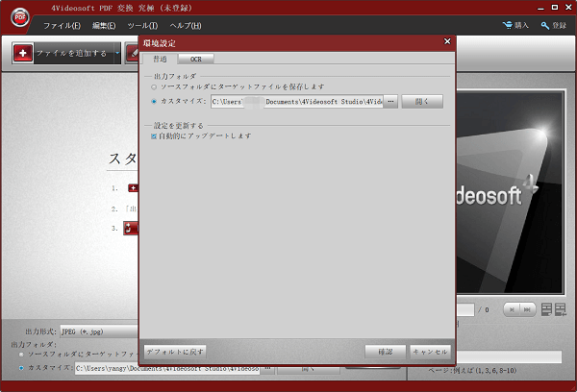Image resolution: width=577 pixels, height=392 pixels.
Task: Click the custom output path field in dialog
Action: (x=296, y=101)
